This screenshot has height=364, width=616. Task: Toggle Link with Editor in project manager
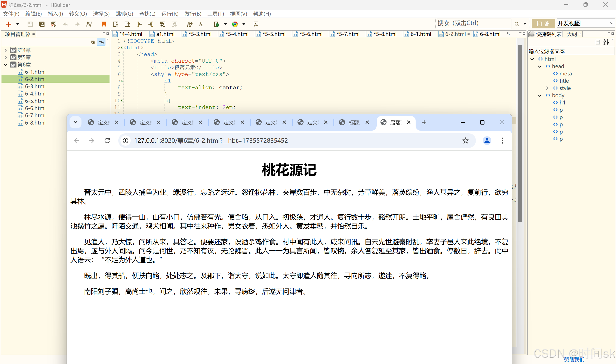[101, 42]
